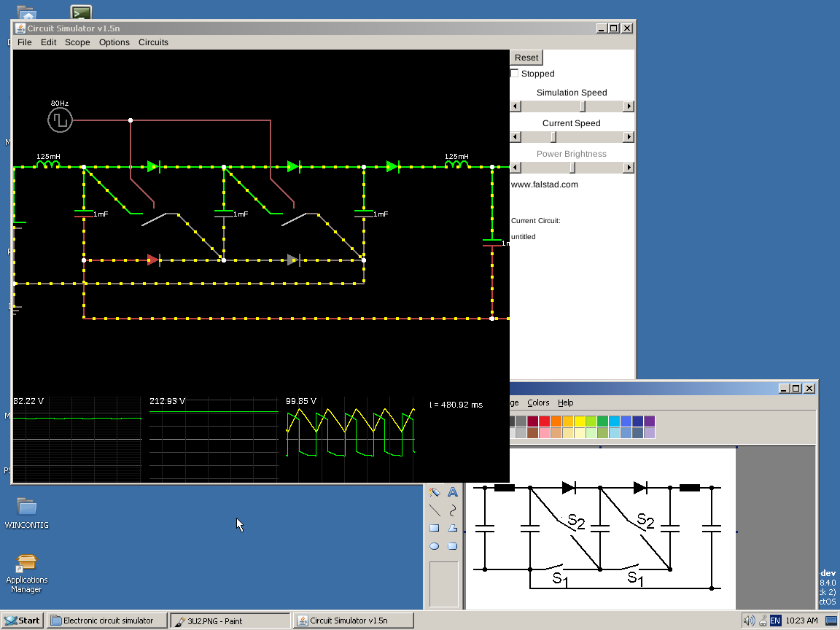Click the taskbar clock showing 10:23 AM

tap(801, 621)
